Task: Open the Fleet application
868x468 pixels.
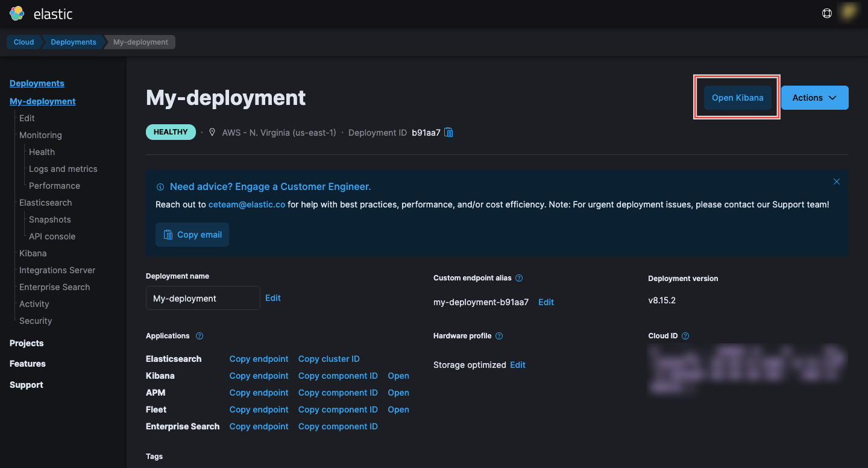Action: tap(398, 409)
